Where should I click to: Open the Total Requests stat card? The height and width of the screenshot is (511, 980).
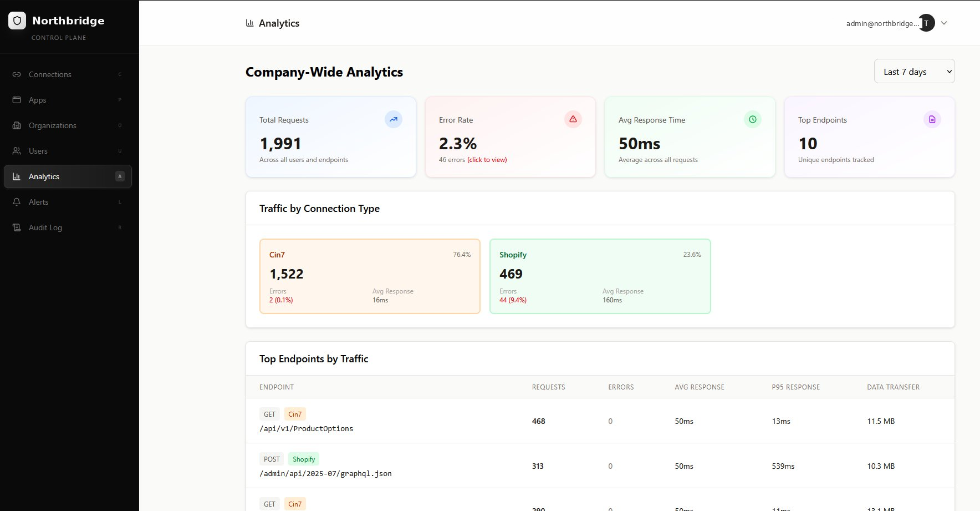click(331, 137)
